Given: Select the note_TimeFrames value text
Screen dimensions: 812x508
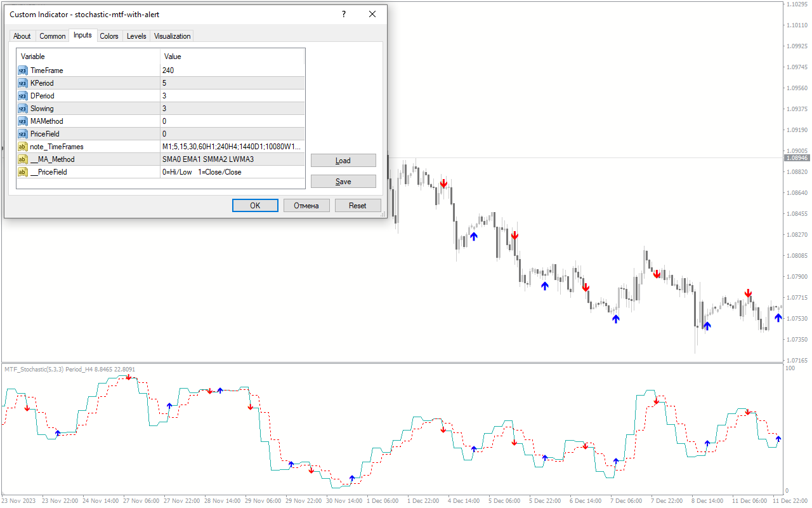Looking at the screenshot, I should tap(232, 147).
